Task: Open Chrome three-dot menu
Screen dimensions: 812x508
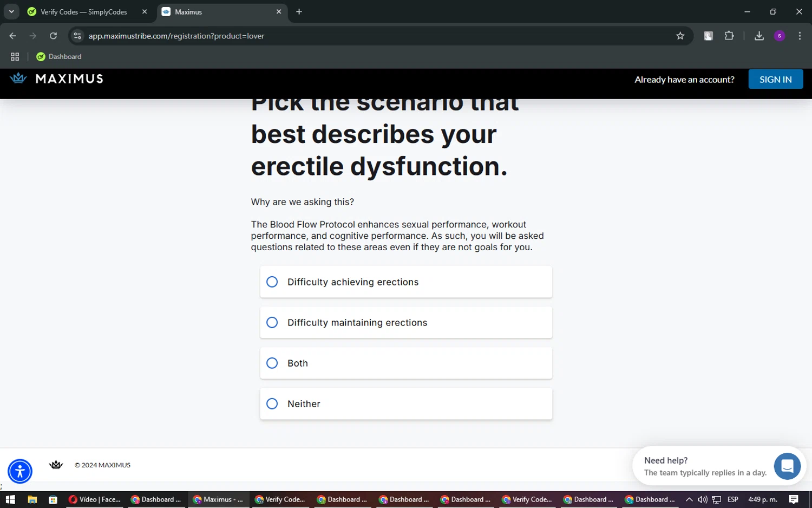Action: point(800,36)
